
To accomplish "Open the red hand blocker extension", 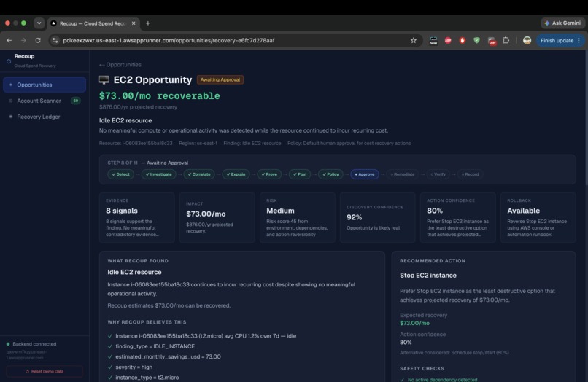I will (462, 41).
